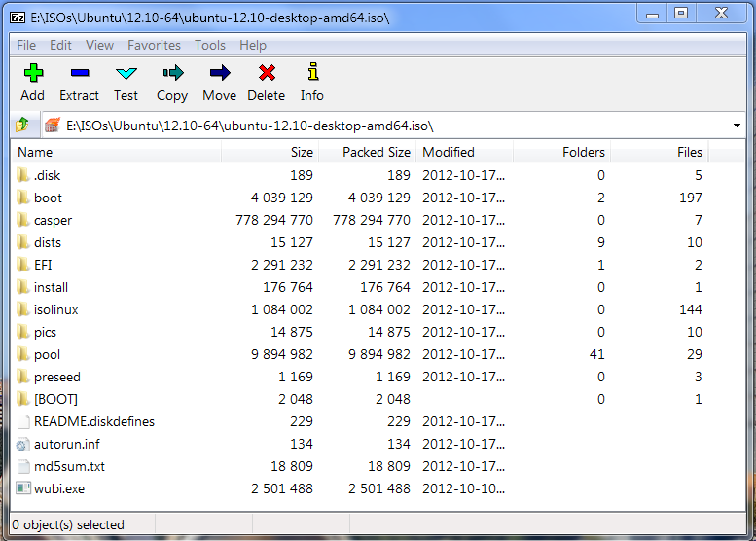This screenshot has height=541, width=756.
Task: Click casper size value 778 294 770
Action: (273, 220)
